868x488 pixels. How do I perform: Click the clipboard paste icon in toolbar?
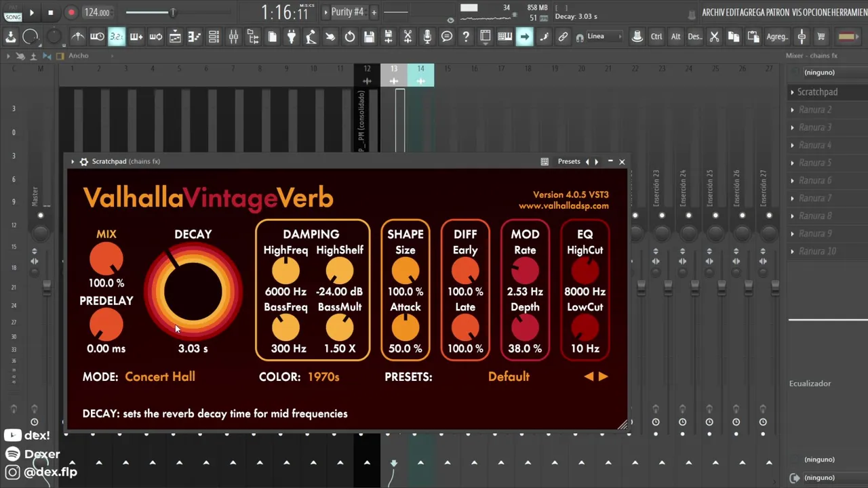point(753,37)
